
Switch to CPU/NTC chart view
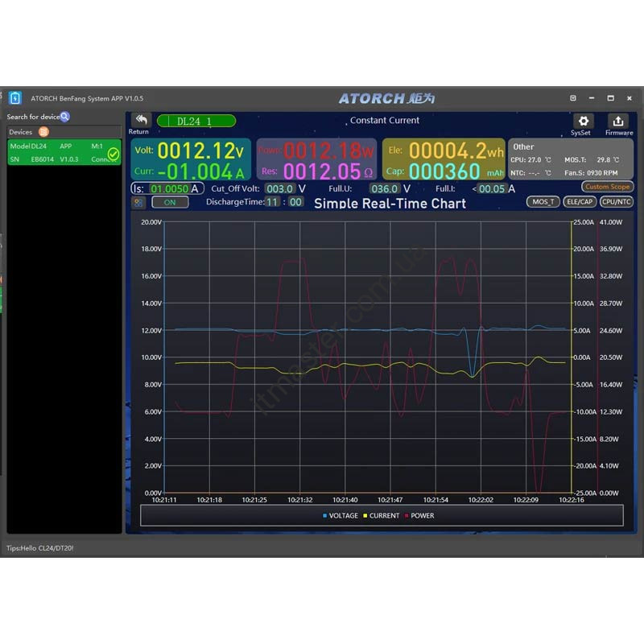[617, 201]
